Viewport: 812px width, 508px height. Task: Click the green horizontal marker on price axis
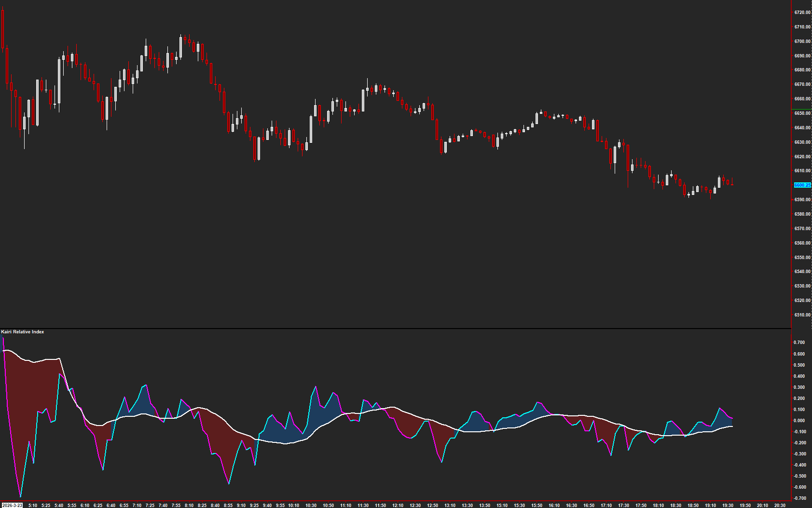802,110
